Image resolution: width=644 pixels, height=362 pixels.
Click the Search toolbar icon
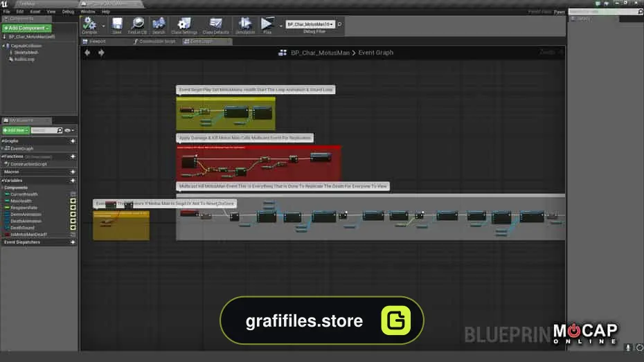coord(159,26)
